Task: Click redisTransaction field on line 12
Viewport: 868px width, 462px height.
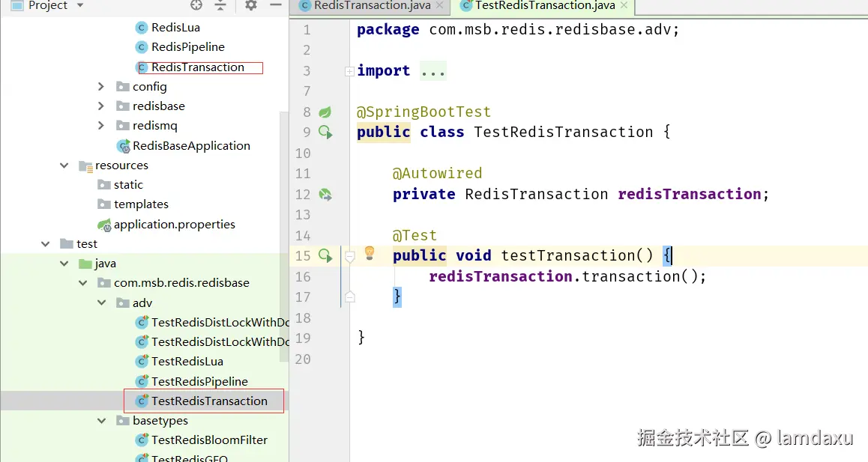Action: point(689,194)
